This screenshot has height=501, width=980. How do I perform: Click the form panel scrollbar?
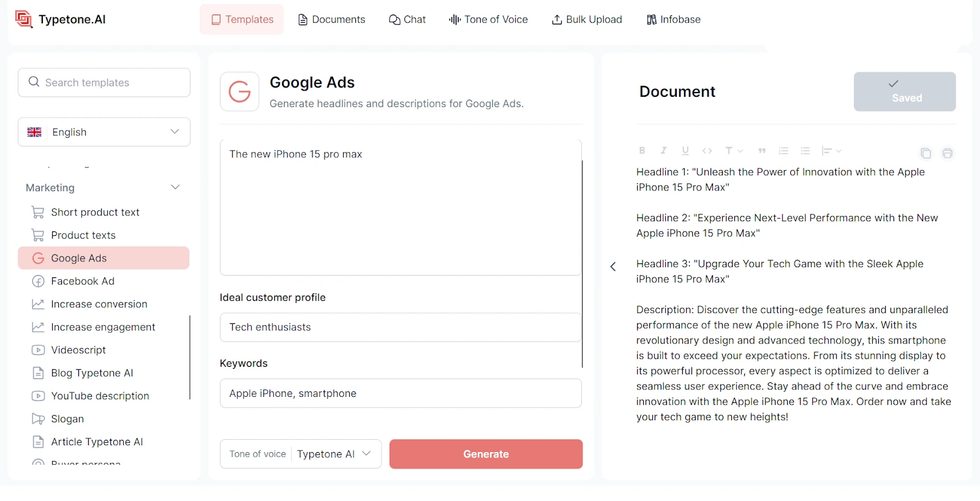click(x=582, y=263)
